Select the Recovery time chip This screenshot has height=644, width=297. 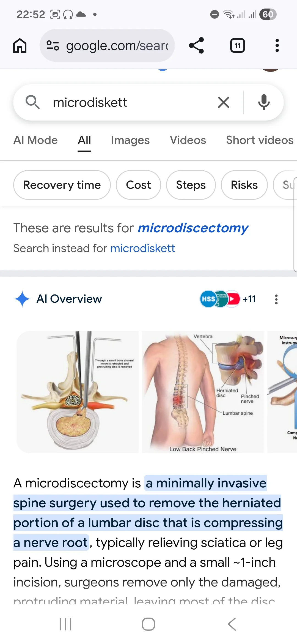62,185
